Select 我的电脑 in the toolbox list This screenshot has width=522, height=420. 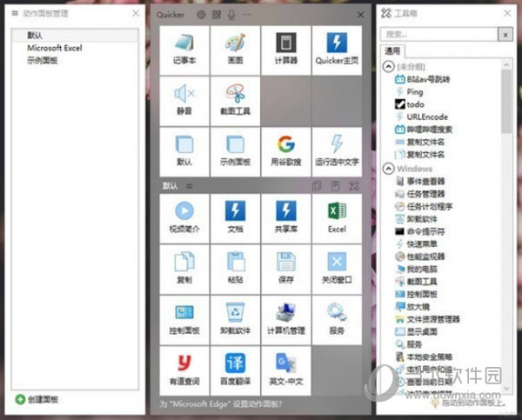pyautogui.click(x=416, y=269)
